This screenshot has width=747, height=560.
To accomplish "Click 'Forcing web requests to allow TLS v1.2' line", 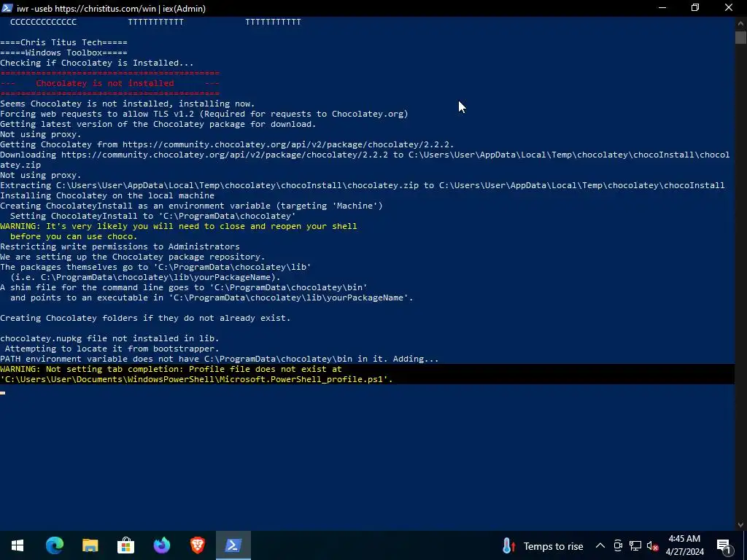I will pyautogui.click(x=204, y=114).
